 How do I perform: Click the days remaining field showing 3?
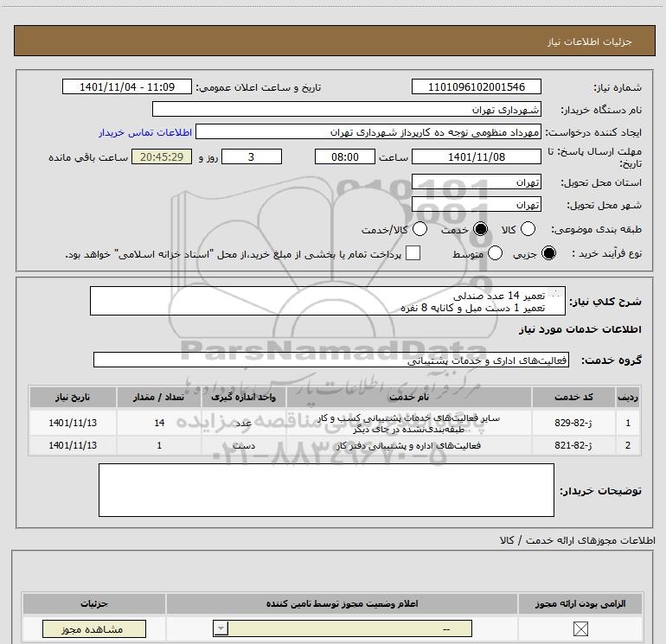(252, 156)
